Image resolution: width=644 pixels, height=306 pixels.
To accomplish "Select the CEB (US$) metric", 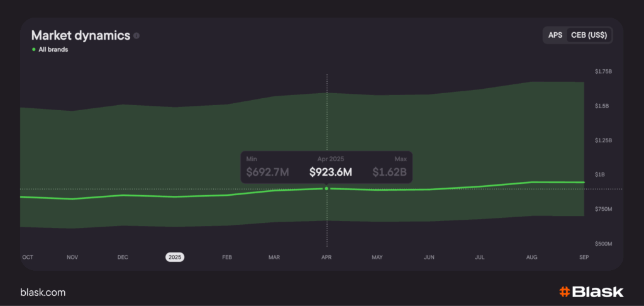I will (x=589, y=35).
